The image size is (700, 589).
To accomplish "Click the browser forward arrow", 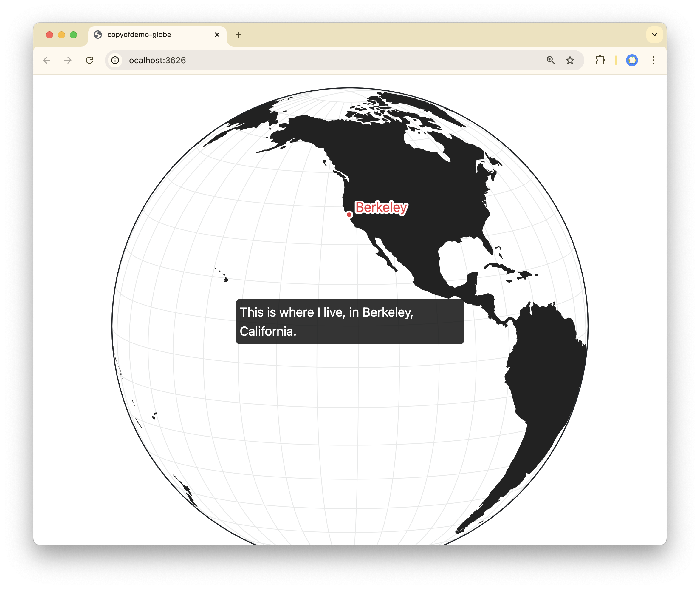I will click(x=68, y=60).
